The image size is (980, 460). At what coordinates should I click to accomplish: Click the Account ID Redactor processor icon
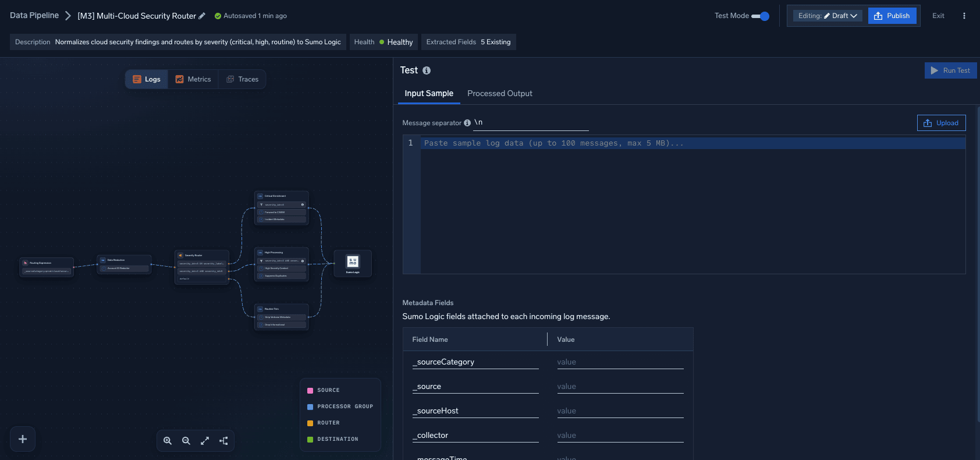(104, 268)
